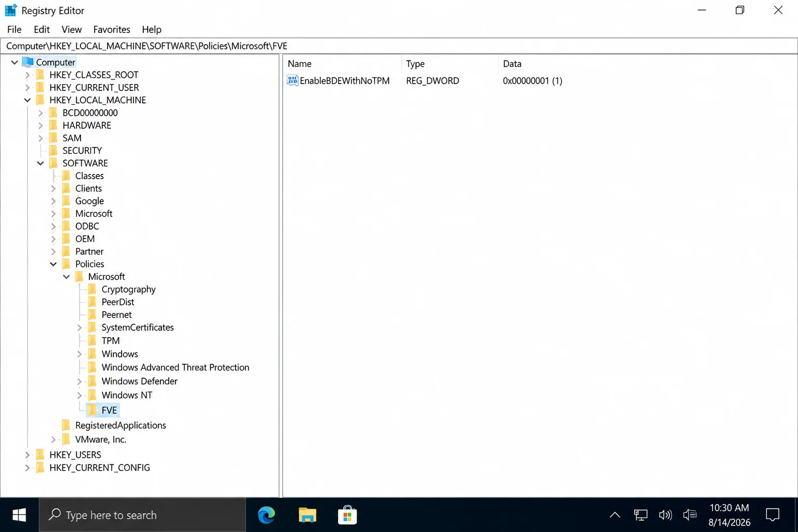Collapse HKEY_LOCAL_MACHINE hive

coord(28,100)
